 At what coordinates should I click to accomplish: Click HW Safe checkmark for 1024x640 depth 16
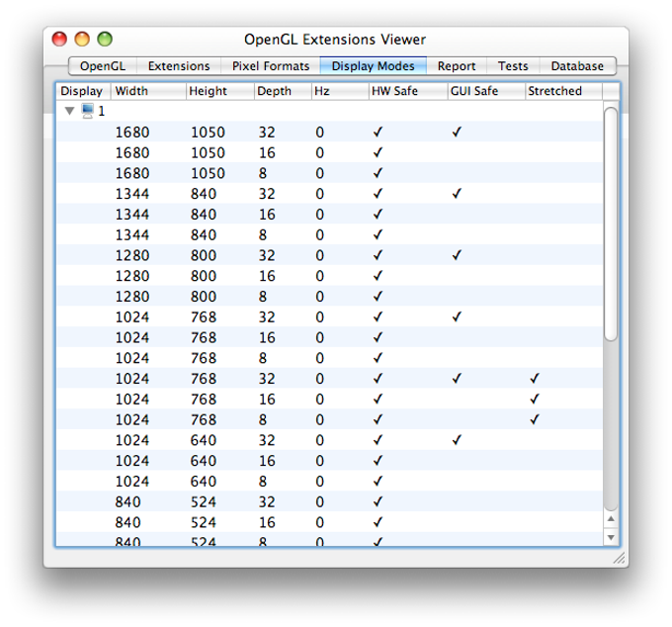(x=378, y=461)
